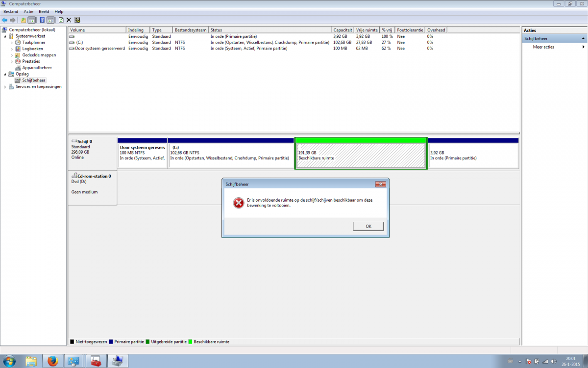Click the red toolbox taskbar icon
Image resolution: width=588 pixels, height=368 pixels.
(96, 361)
